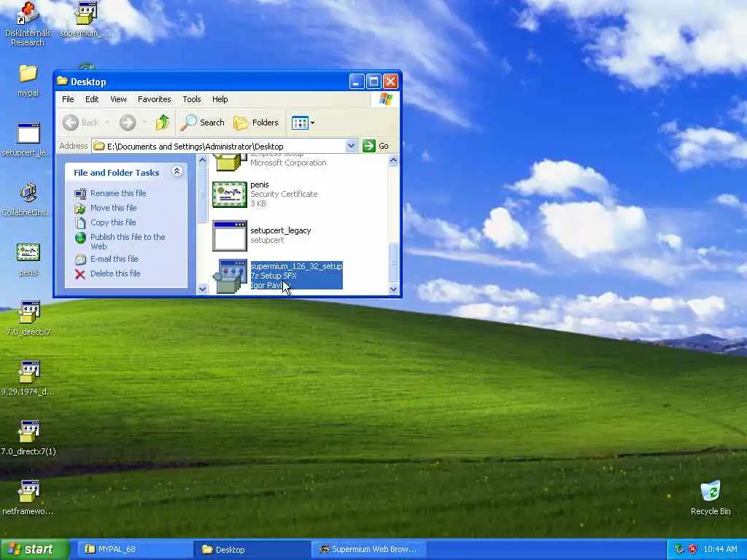This screenshot has height=560, width=747.
Task: Open the Tools menu
Action: pyautogui.click(x=192, y=99)
